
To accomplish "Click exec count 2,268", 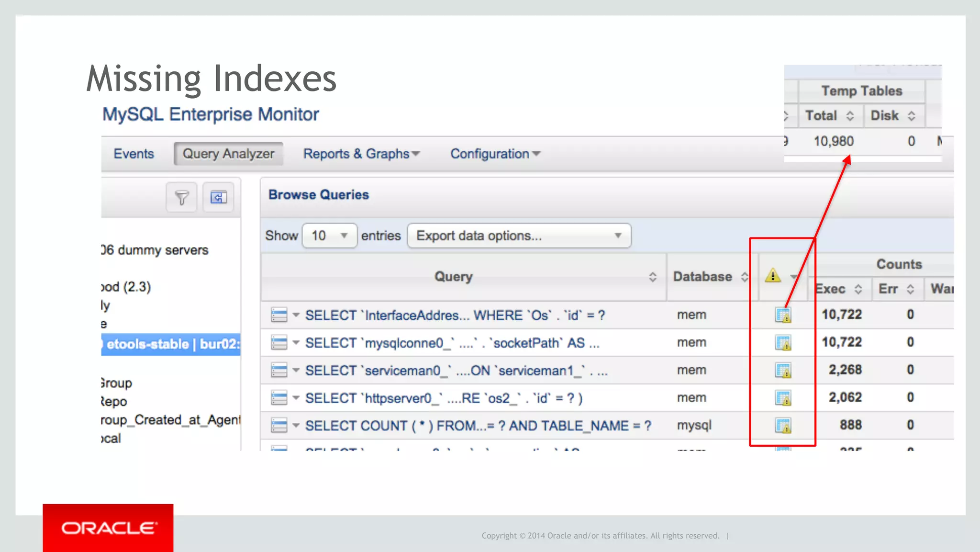I will (x=845, y=370).
